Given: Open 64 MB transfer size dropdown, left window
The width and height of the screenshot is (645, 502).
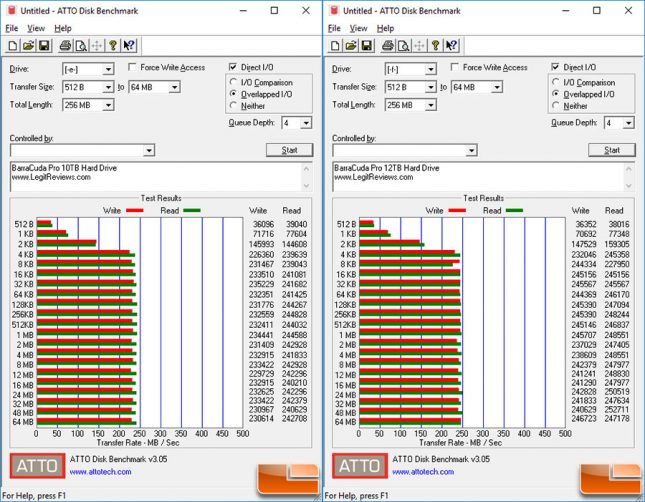Looking at the screenshot, I should (x=174, y=87).
